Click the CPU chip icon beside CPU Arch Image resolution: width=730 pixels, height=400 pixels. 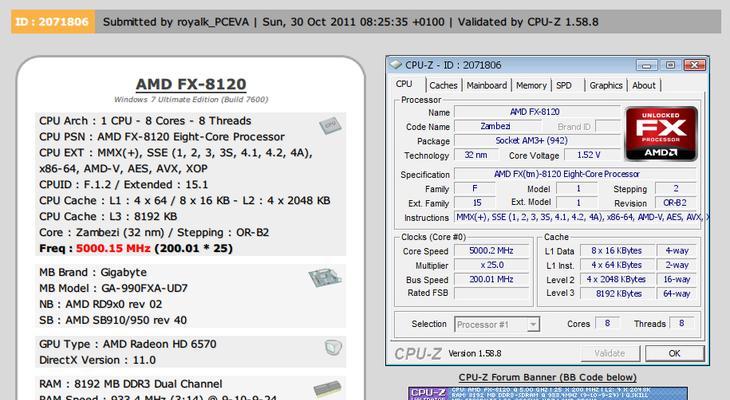point(331,126)
